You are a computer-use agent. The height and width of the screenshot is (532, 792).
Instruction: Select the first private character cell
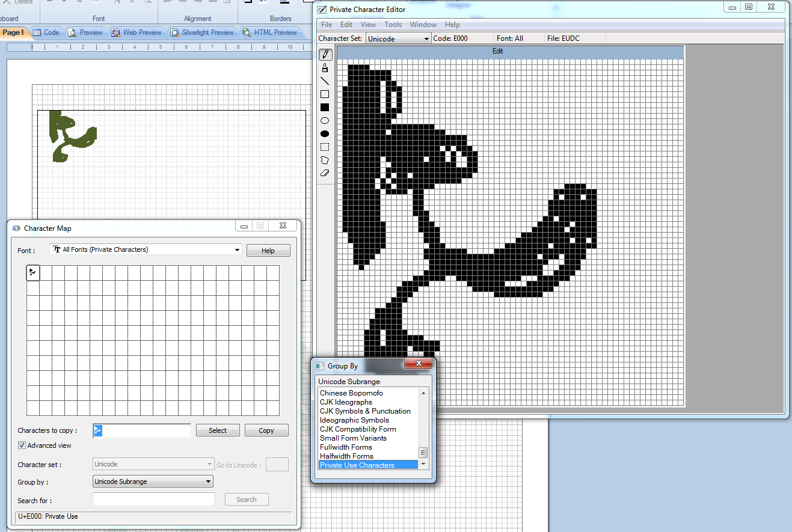[33, 272]
